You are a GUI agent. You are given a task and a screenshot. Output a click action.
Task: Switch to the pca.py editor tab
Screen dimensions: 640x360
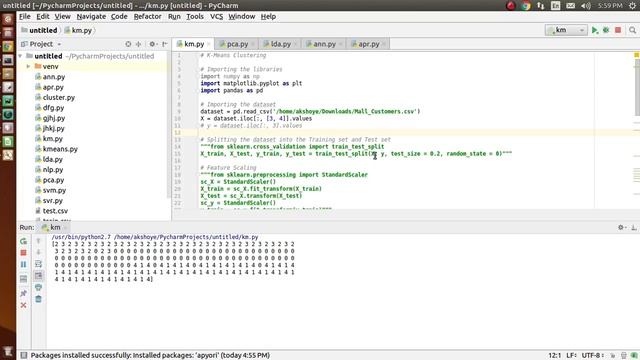[x=237, y=44]
